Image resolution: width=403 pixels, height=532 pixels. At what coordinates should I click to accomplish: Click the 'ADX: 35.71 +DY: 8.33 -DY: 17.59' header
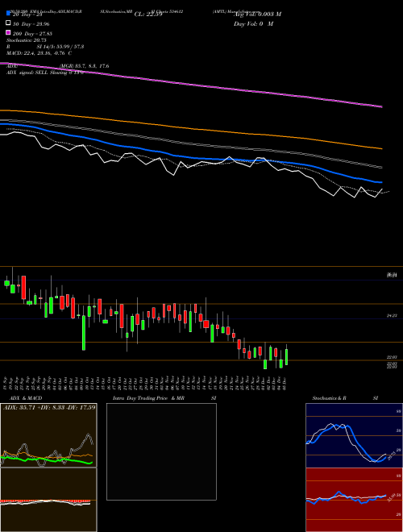click(x=49, y=407)
